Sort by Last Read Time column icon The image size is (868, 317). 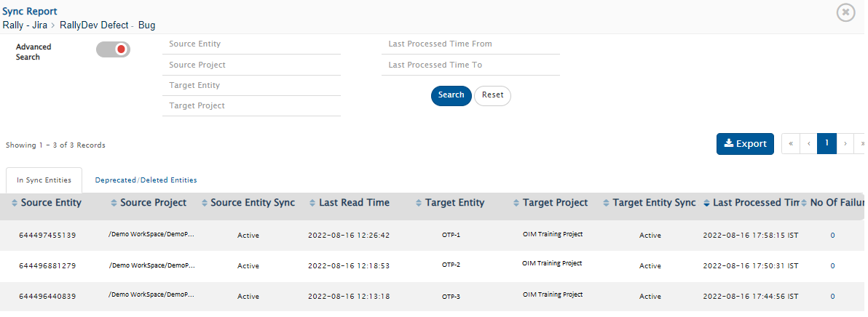coord(312,203)
